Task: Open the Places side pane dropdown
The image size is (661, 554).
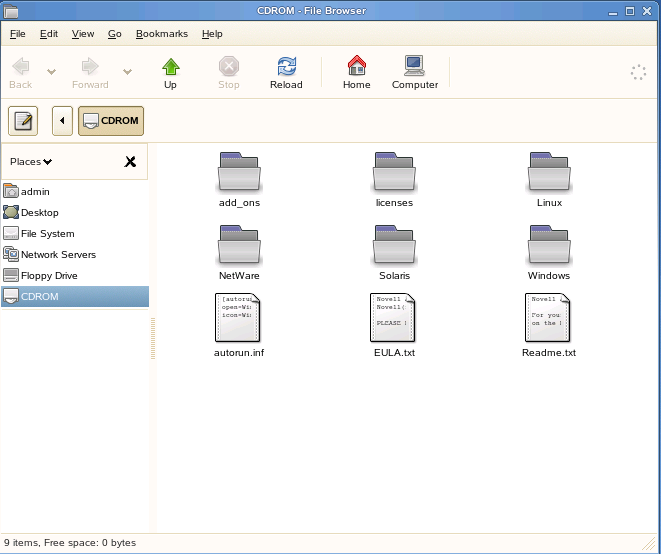Action: tap(31, 162)
